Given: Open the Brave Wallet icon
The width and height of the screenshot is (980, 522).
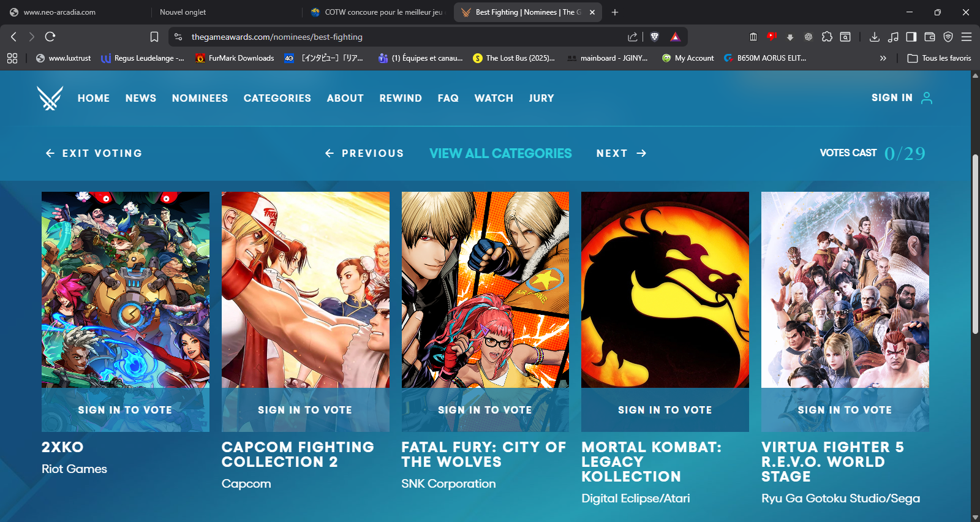Looking at the screenshot, I should (929, 37).
